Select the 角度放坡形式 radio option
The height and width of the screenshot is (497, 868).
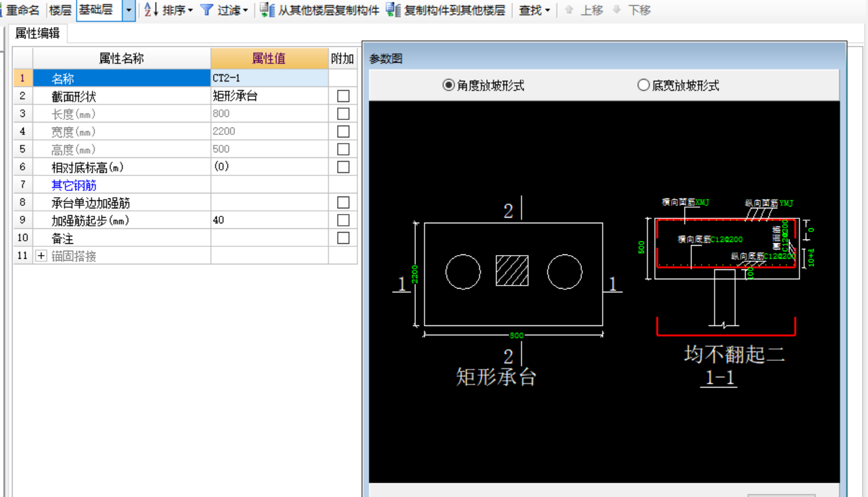[x=483, y=85]
